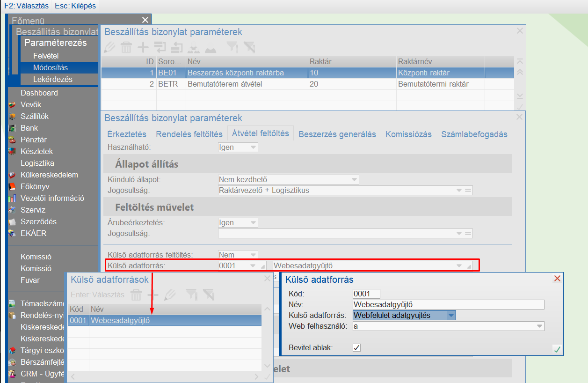The height and width of the screenshot is (383, 588).
Task: Click Név column header in Külső adatforrások
Action: click(175, 309)
